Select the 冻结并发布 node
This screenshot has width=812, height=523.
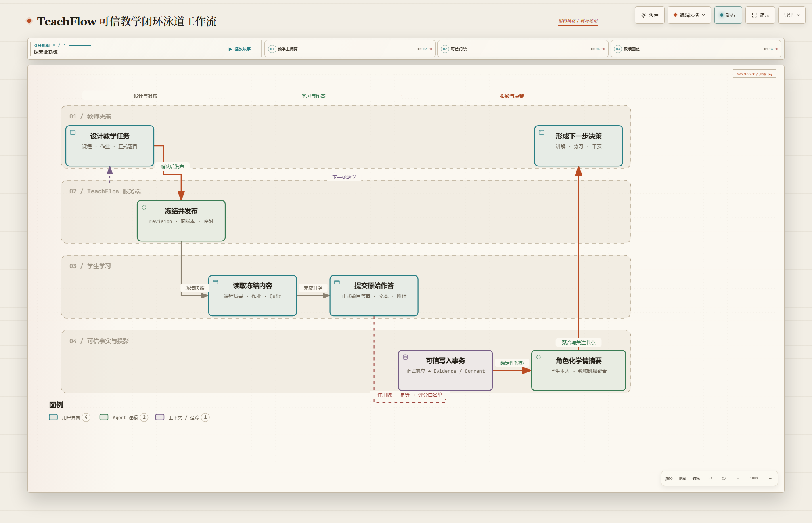(181, 221)
